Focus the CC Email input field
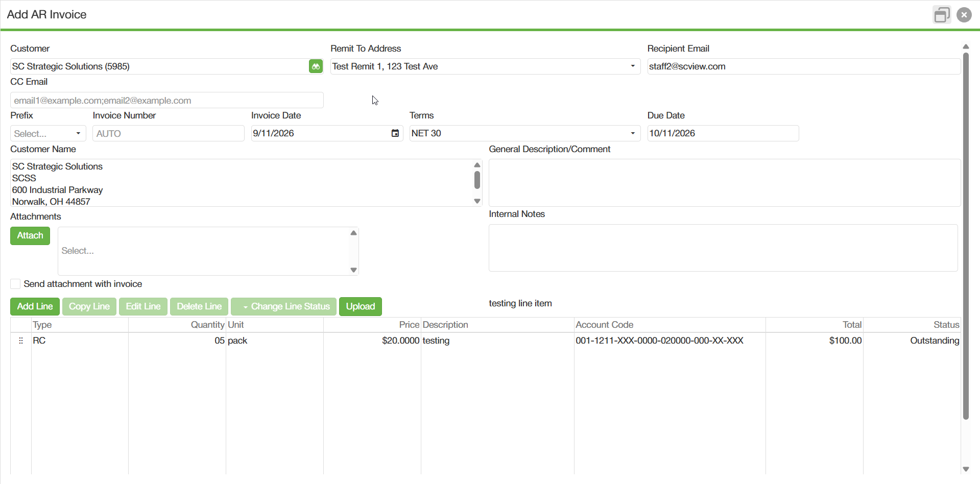The image size is (980, 484). click(x=167, y=101)
